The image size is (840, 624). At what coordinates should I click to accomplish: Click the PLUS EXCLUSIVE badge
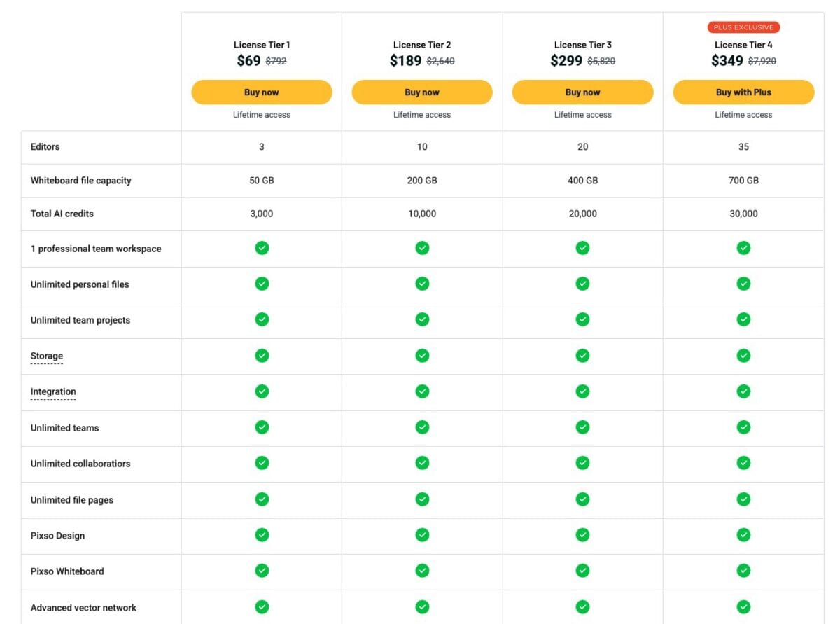[x=743, y=27]
